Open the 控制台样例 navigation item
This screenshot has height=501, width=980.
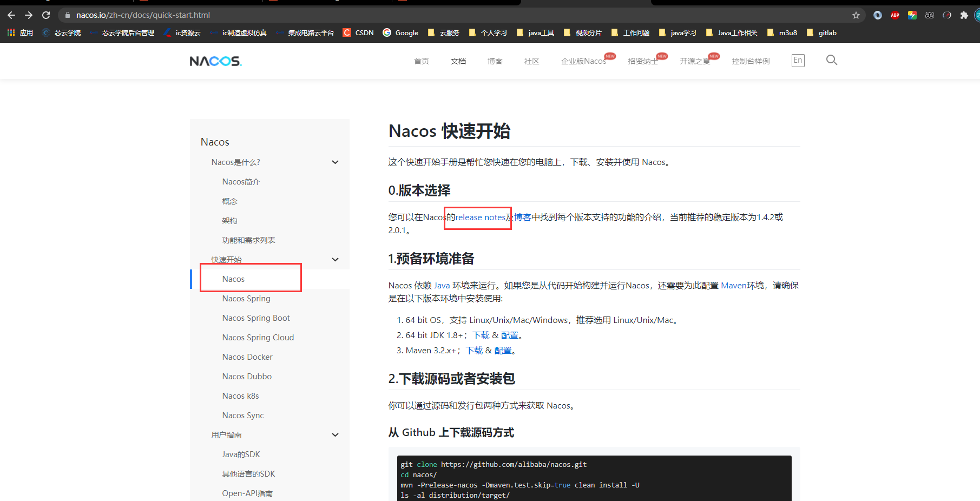click(751, 61)
